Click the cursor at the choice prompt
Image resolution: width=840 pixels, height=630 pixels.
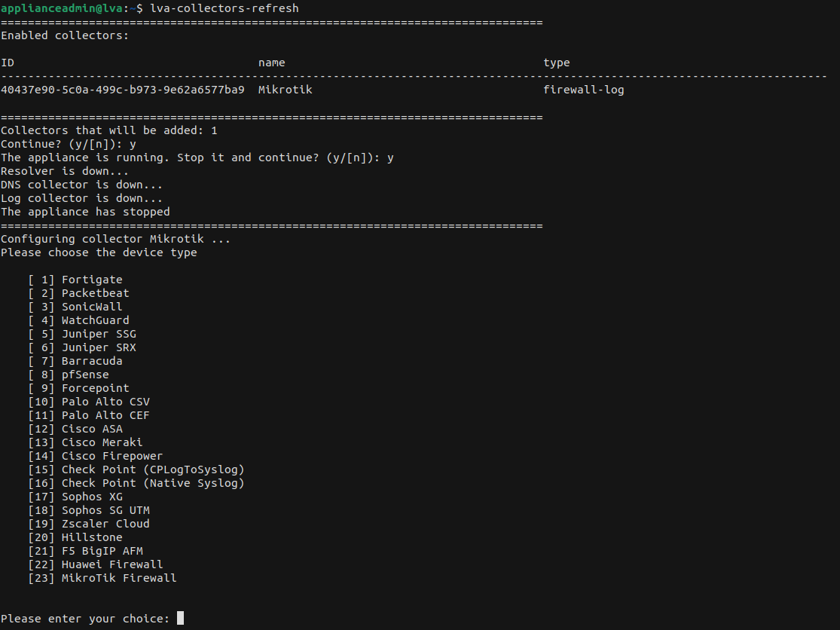[x=180, y=619]
